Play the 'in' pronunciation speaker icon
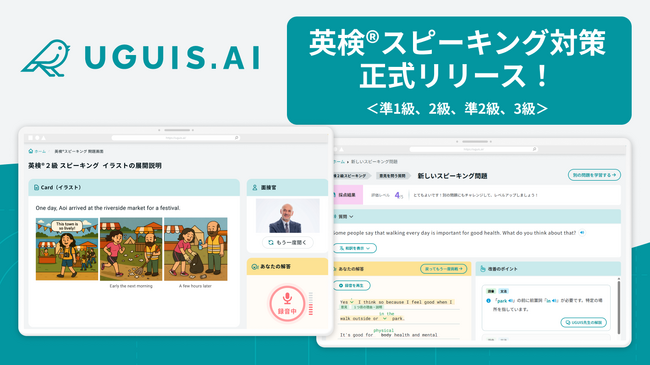Viewport: 650px width, 365px height. click(x=554, y=301)
